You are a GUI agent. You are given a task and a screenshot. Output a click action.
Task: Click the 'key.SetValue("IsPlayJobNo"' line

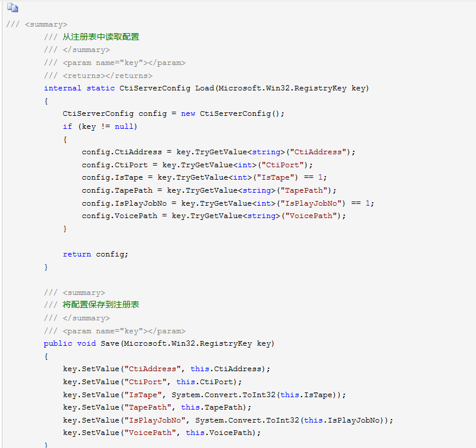(x=228, y=420)
